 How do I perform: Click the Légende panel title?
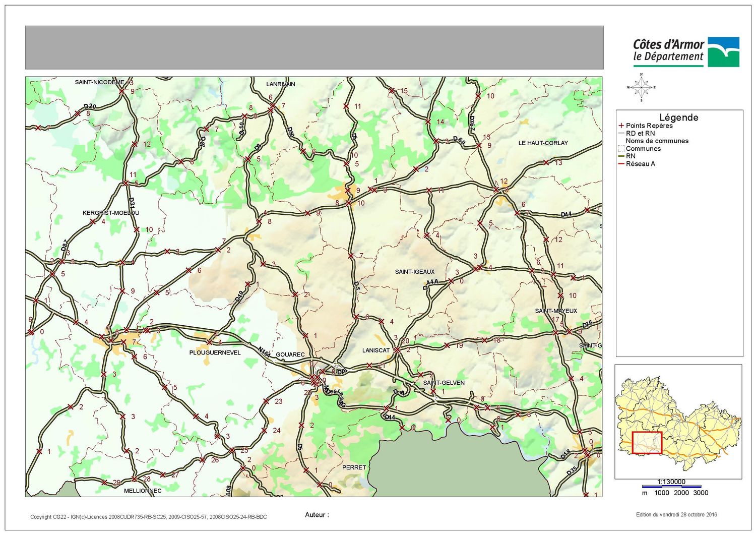(679, 117)
